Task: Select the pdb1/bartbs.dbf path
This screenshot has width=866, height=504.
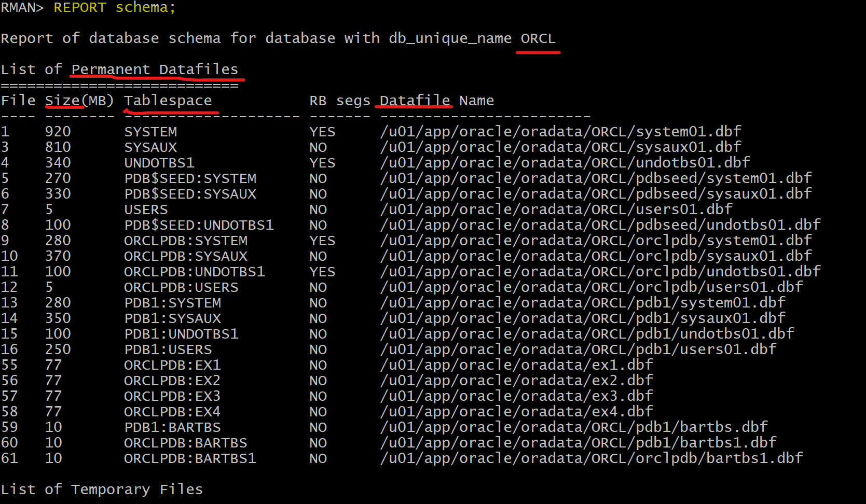Action: pyautogui.click(x=574, y=427)
